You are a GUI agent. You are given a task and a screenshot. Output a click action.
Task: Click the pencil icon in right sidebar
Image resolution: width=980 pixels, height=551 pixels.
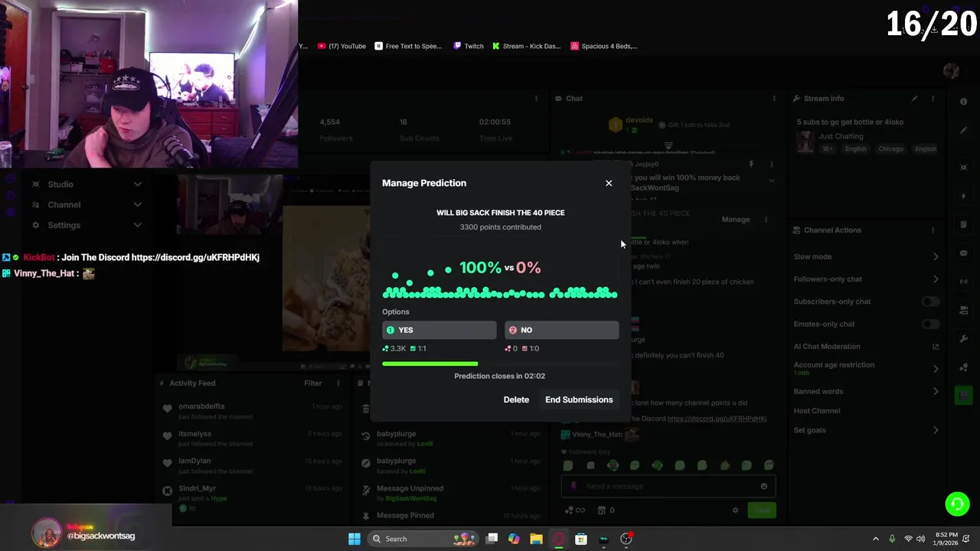click(964, 130)
